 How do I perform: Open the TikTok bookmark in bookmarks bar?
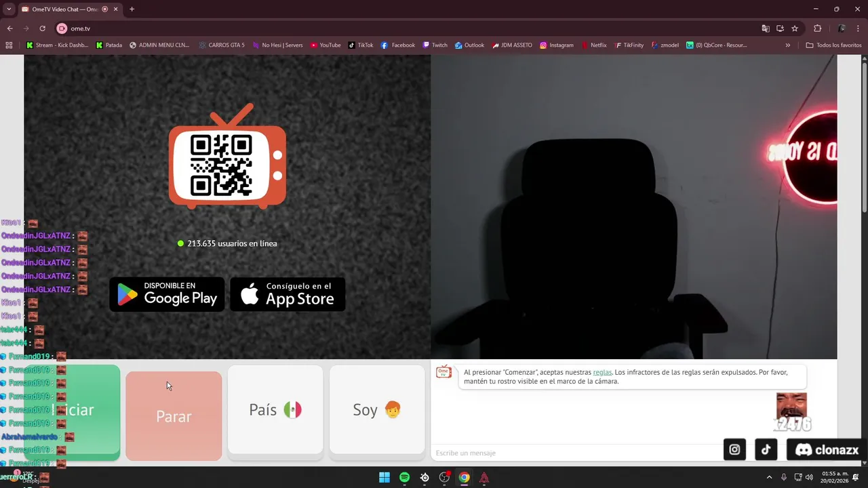(361, 45)
